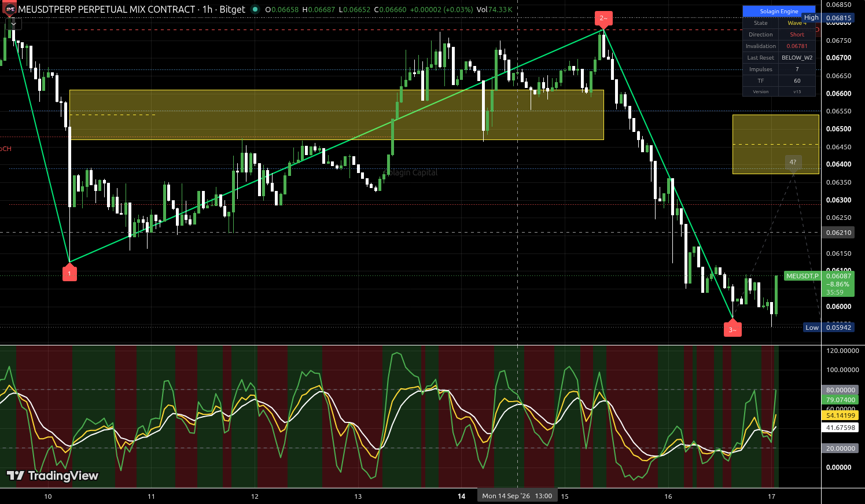Click the 0.06210 horizontal line price label

click(x=838, y=233)
